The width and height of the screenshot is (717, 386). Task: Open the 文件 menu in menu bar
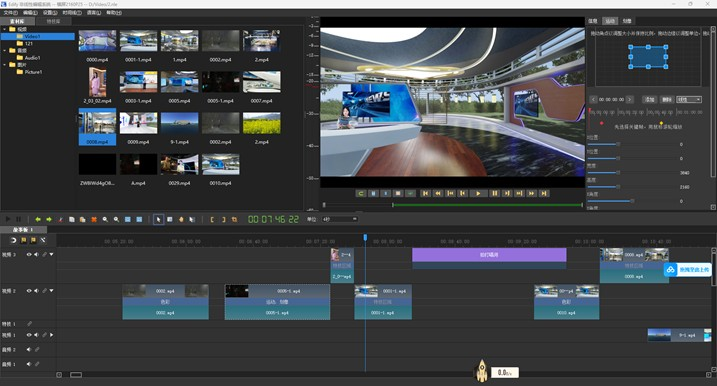tap(11, 12)
